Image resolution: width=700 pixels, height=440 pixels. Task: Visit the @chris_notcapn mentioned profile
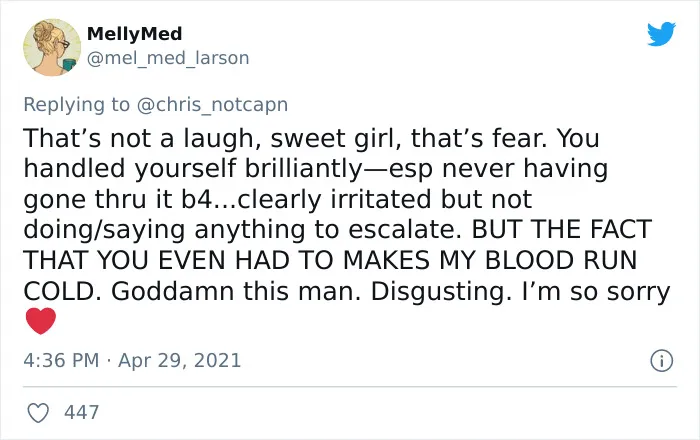pyautogui.click(x=212, y=105)
